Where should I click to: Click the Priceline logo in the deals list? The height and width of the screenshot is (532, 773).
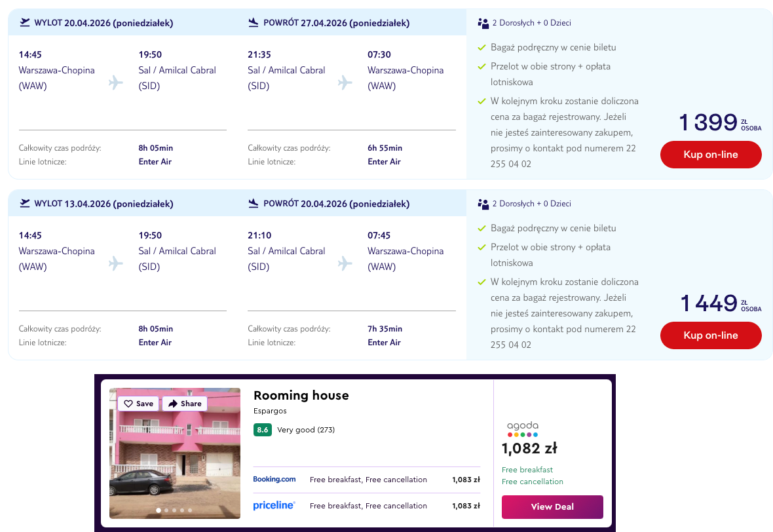point(274,506)
